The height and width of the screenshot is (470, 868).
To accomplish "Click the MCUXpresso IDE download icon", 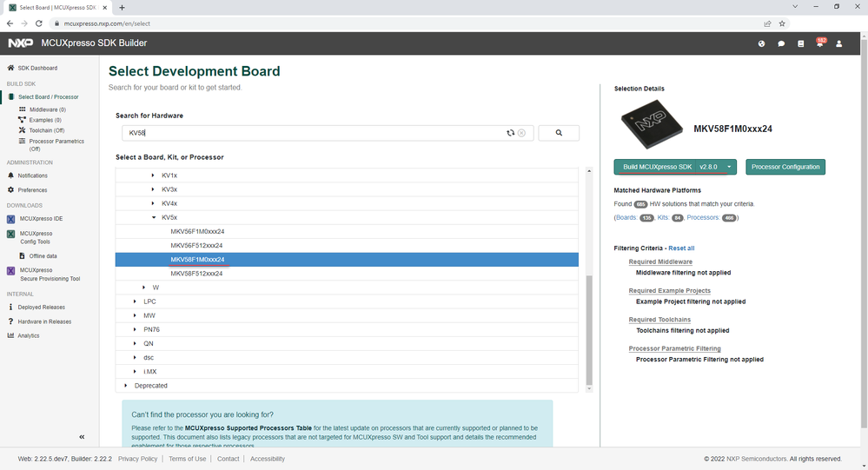I will [10, 219].
